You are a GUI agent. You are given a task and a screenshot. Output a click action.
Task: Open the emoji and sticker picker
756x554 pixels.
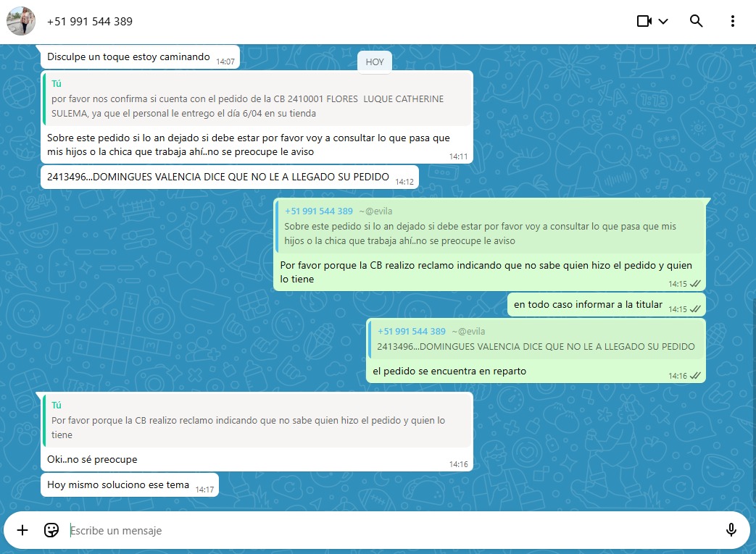51,530
